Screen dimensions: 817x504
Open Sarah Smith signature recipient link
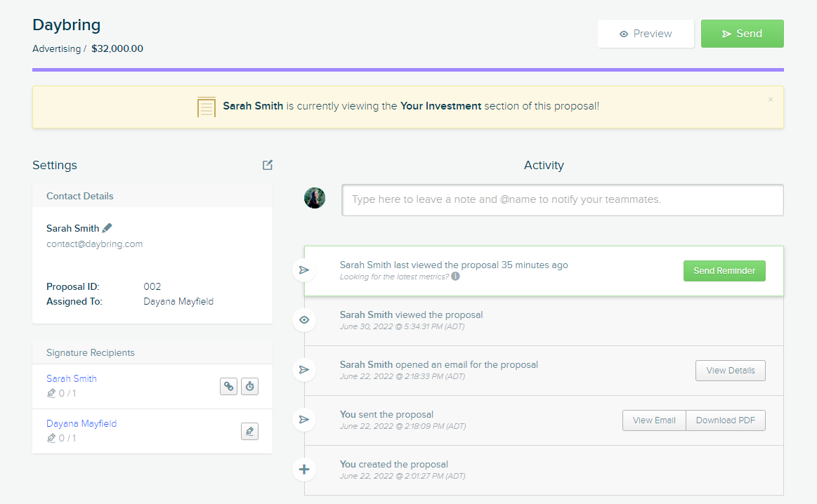[x=72, y=378]
